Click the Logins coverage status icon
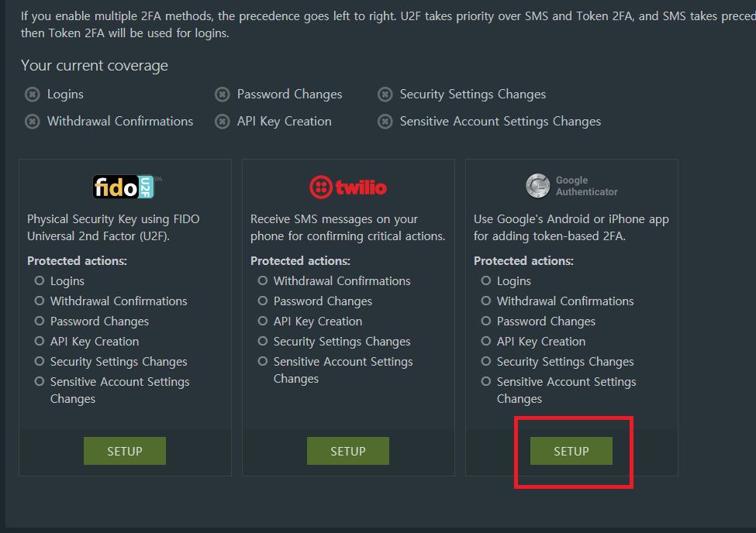756x533 pixels. (33, 95)
